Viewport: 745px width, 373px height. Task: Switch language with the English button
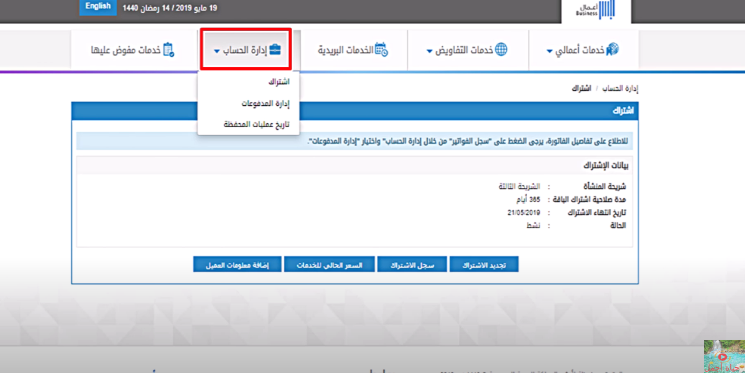point(98,7)
